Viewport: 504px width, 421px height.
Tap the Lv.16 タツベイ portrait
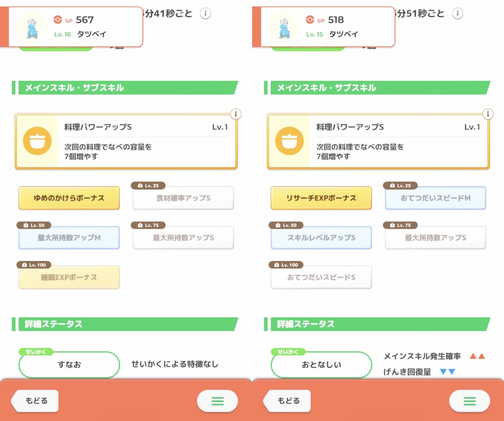[32, 27]
